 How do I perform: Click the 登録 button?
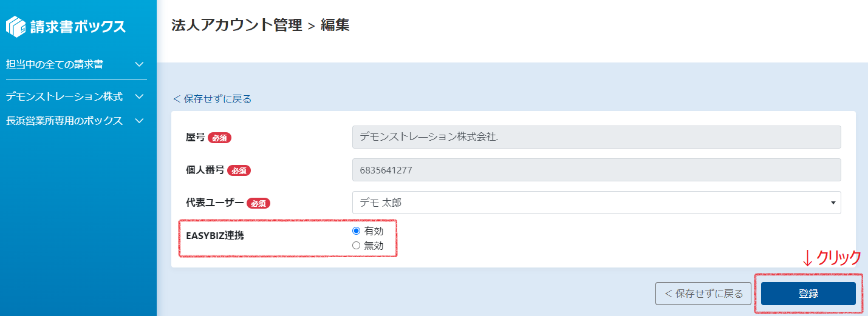pyautogui.click(x=808, y=294)
